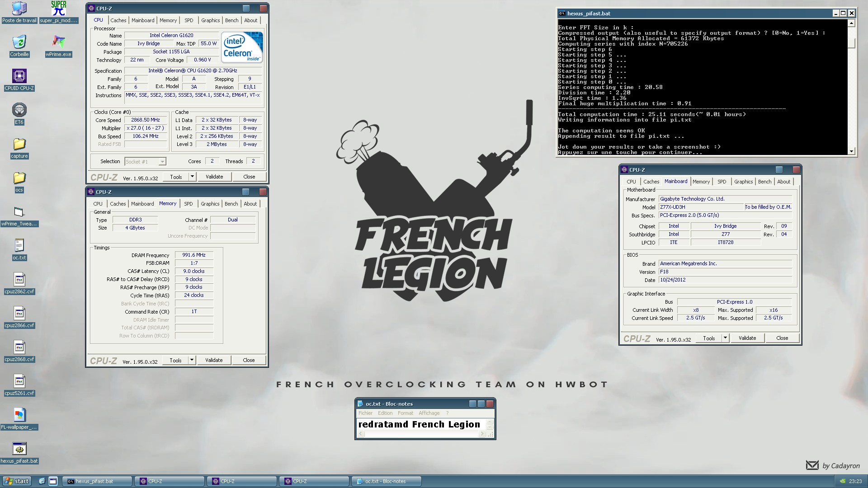The image size is (868, 488).
Task: Expand Tools dropdown arrow in Mainboard window
Action: (x=725, y=338)
